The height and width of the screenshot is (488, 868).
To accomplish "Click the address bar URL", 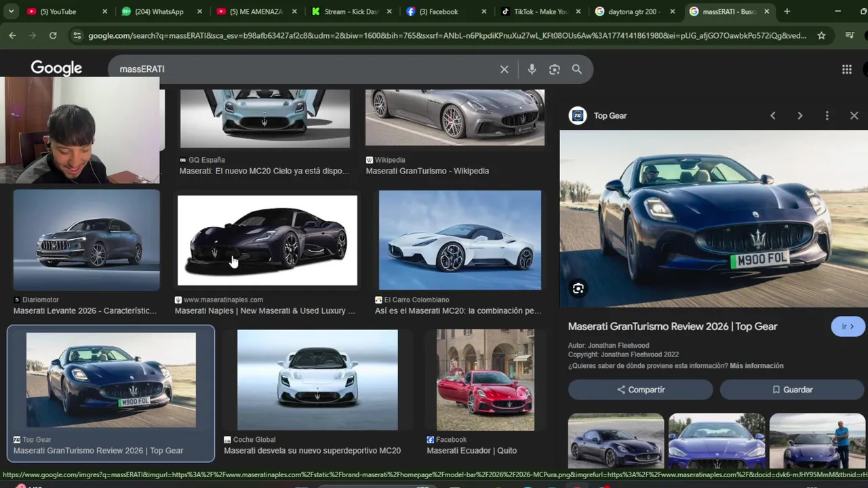I will [x=448, y=35].
